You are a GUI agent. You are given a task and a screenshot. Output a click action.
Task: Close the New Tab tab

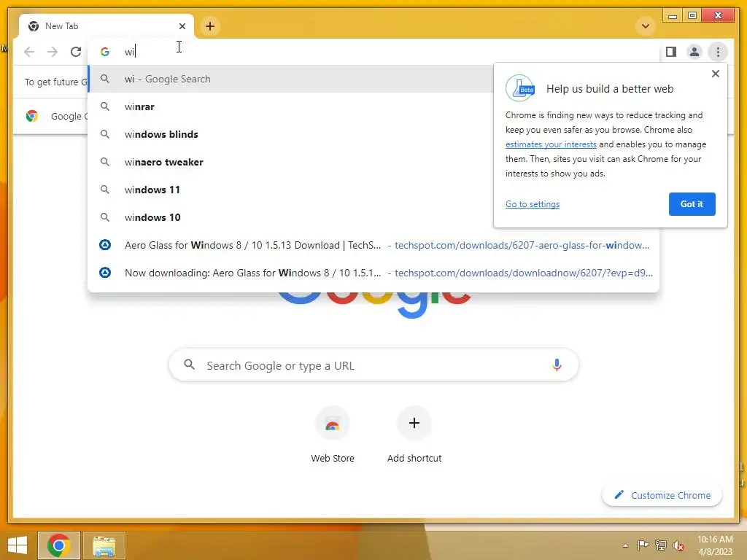coord(182,26)
